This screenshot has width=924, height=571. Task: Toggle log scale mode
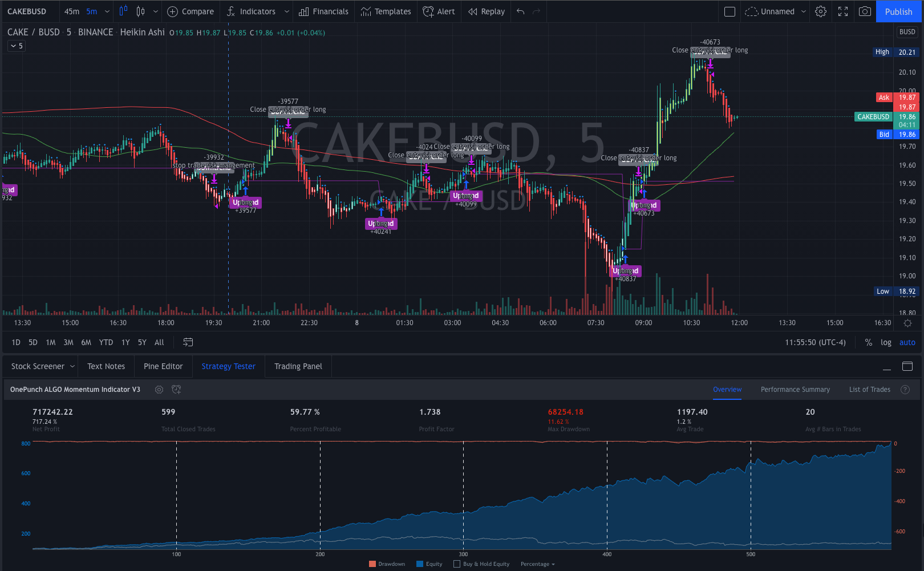click(x=886, y=342)
